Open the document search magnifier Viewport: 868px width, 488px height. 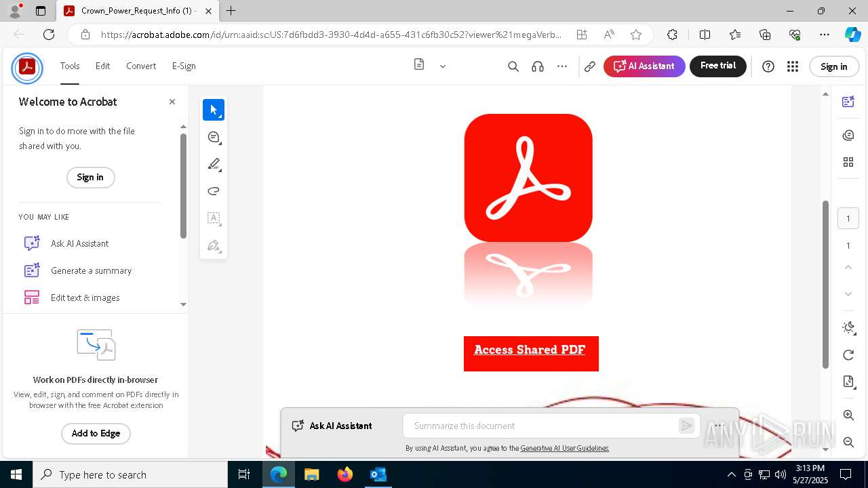[513, 66]
